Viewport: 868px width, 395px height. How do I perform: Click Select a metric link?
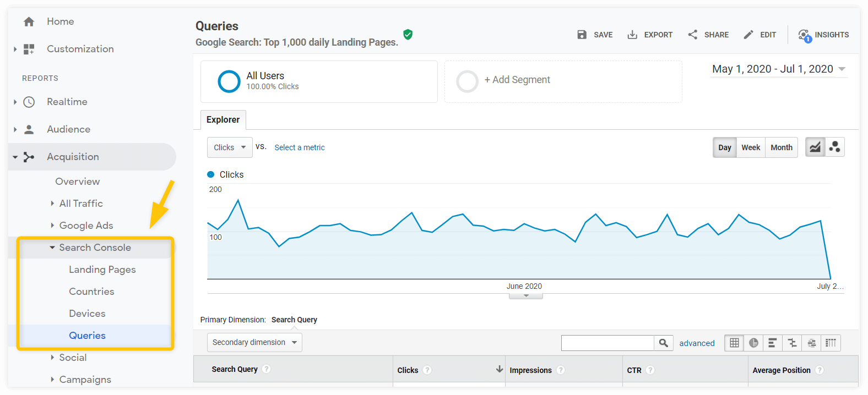tap(300, 147)
